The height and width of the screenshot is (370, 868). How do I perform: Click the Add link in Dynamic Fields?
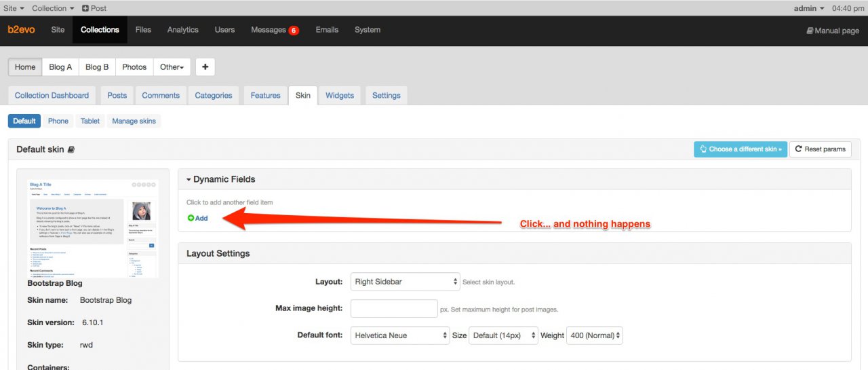click(197, 218)
